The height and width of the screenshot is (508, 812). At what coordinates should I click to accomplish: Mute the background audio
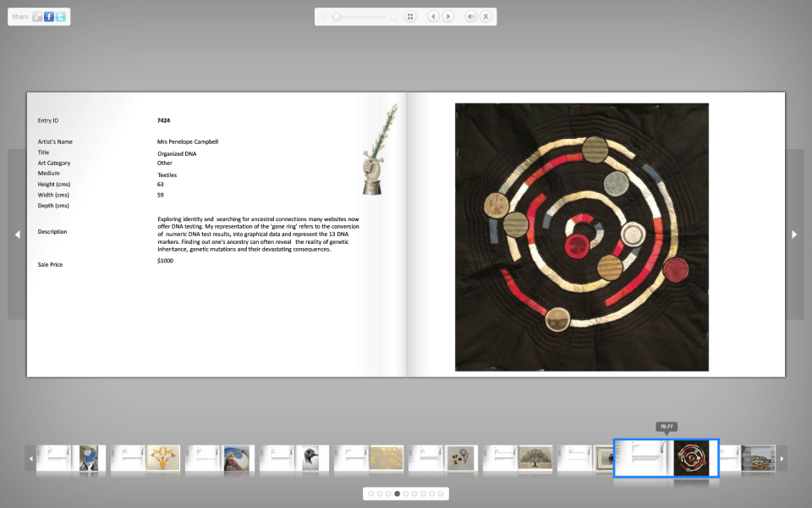point(472,16)
